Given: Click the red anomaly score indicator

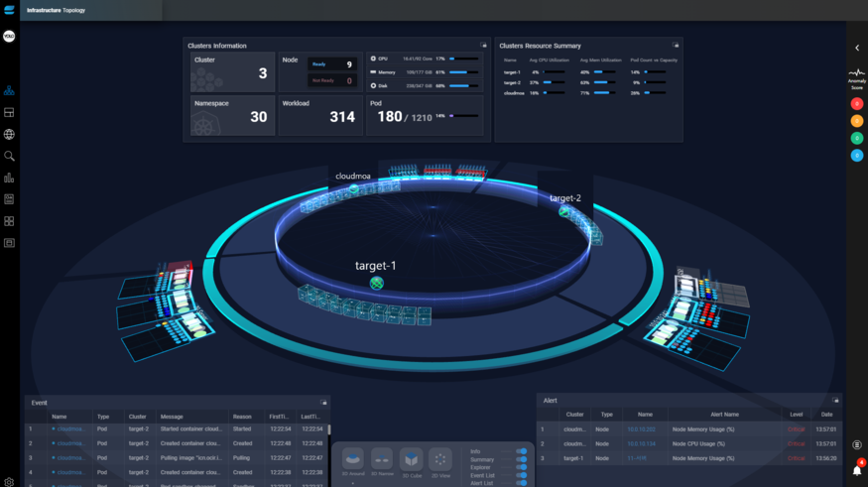Looking at the screenshot, I should pos(857,103).
